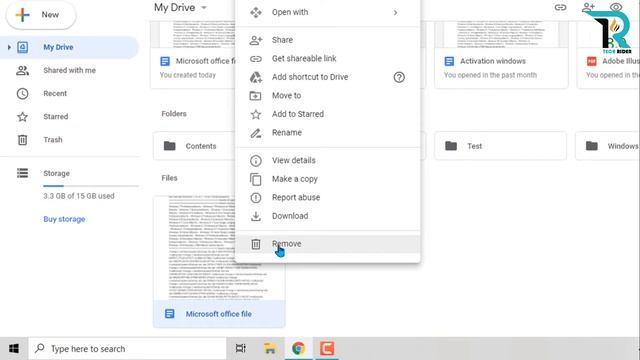Open the Camtasia app on taskbar
The image size is (640, 360).
point(327,349)
